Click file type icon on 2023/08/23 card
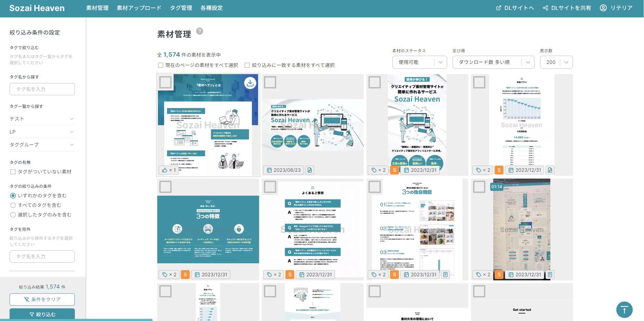This screenshot has width=644, height=321. coord(310,170)
